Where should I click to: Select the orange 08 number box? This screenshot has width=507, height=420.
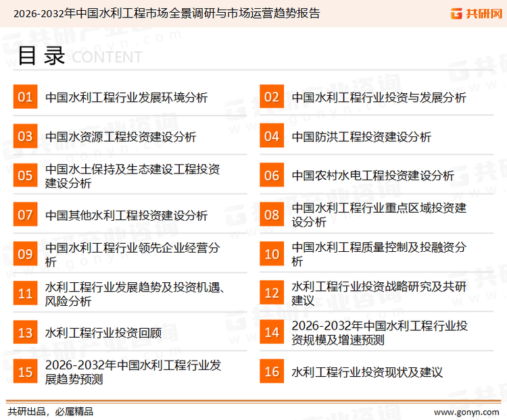tap(272, 215)
